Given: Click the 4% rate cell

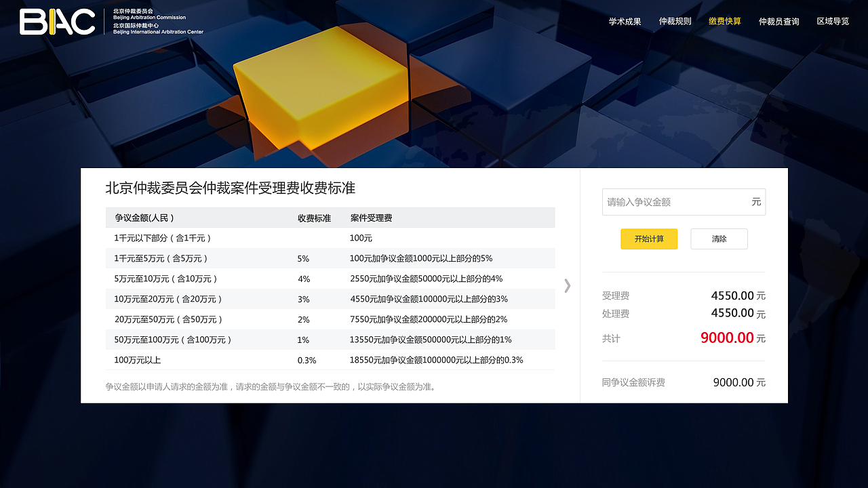Looking at the screenshot, I should pyautogui.click(x=304, y=279).
